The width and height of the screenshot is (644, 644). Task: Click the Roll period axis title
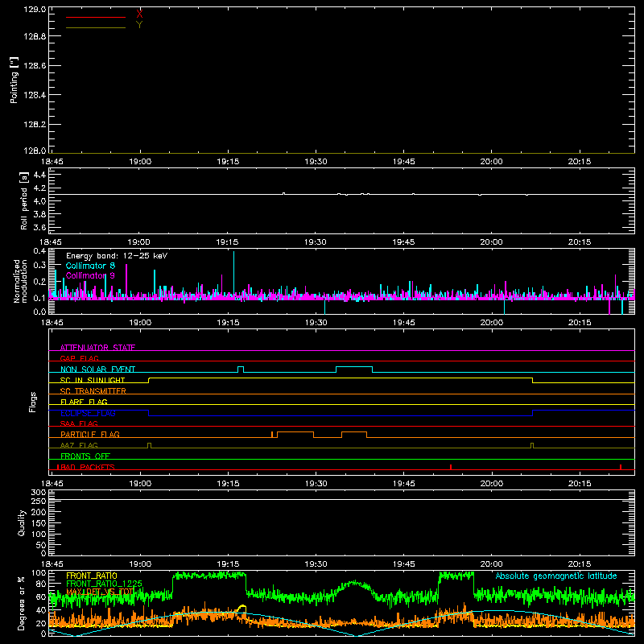click(24, 200)
